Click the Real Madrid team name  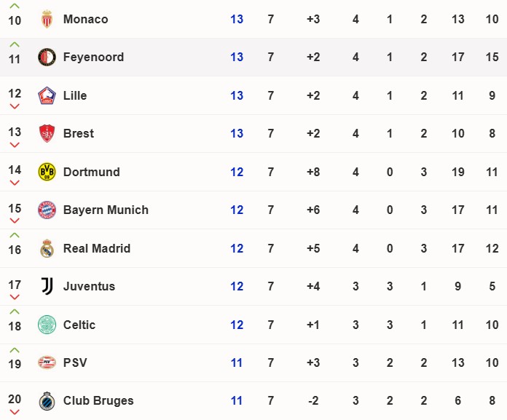click(x=97, y=248)
